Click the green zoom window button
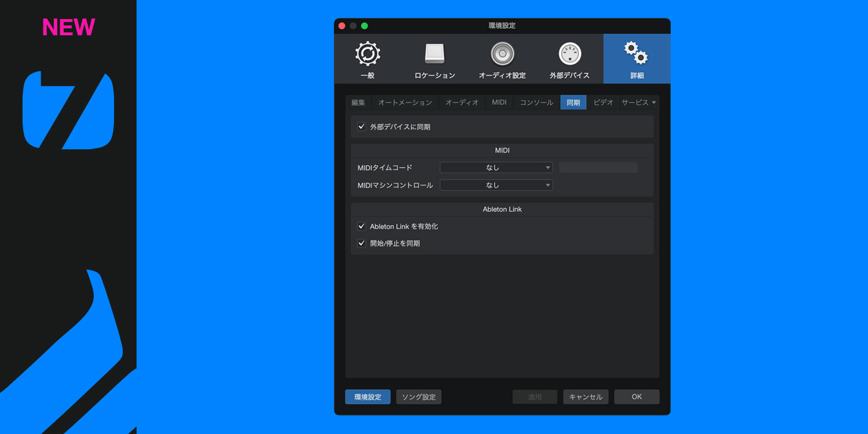 [365, 26]
